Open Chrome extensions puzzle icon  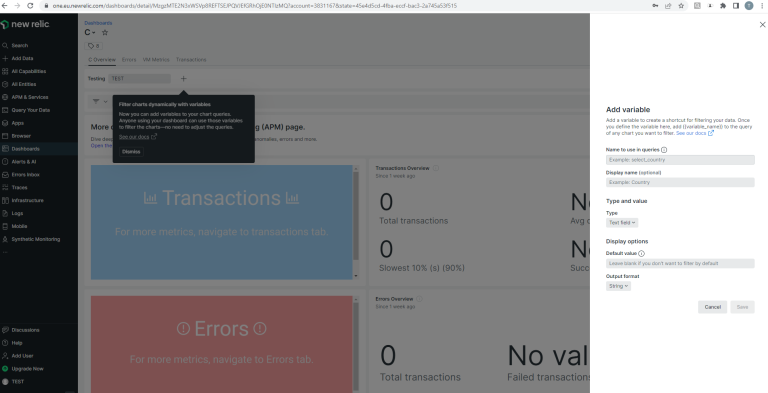[722, 5]
